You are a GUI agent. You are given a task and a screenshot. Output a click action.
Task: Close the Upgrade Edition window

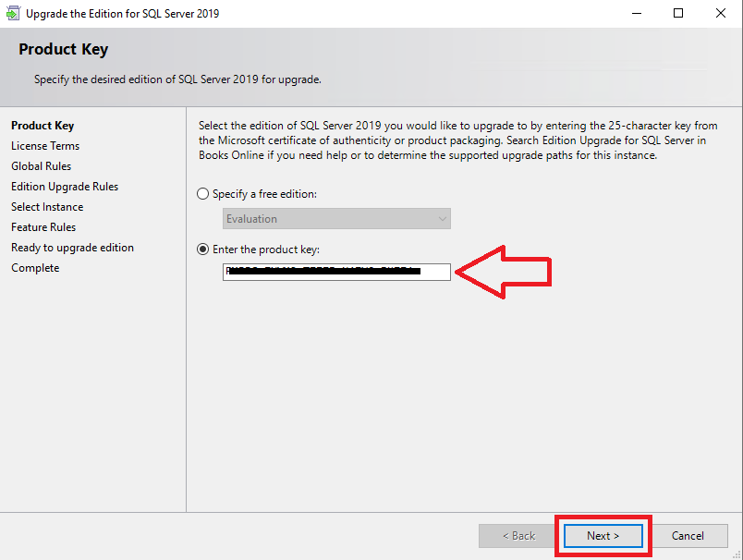tap(721, 13)
